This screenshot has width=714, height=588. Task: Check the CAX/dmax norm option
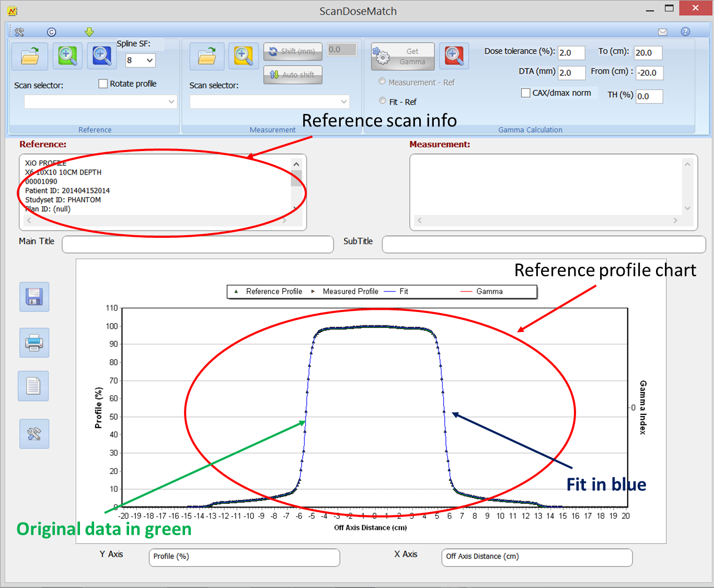pyautogui.click(x=526, y=93)
